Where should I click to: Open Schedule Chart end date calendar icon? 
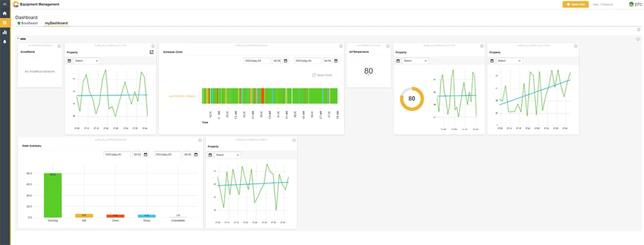pos(336,61)
